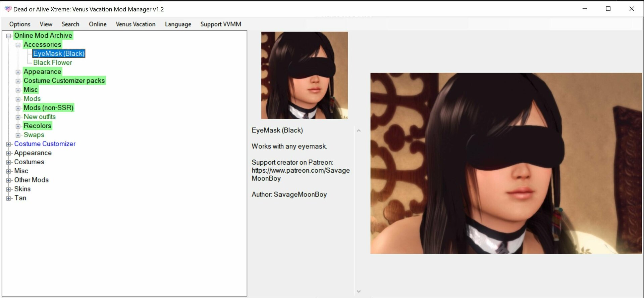Select the Online Mod Archive label

coord(43,35)
